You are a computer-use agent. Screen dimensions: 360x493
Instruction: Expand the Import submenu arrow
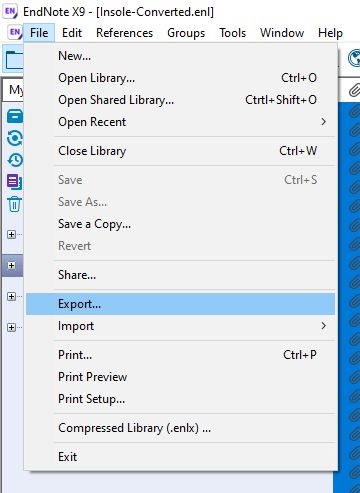(x=323, y=326)
